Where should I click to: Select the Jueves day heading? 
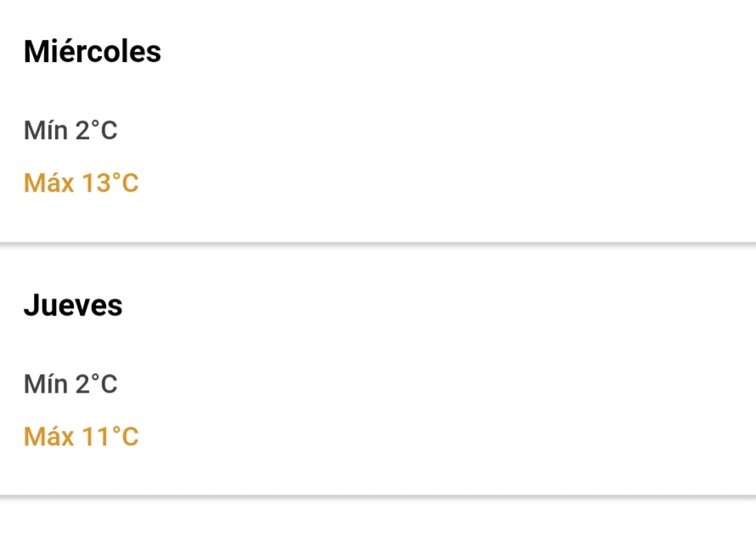point(73,305)
